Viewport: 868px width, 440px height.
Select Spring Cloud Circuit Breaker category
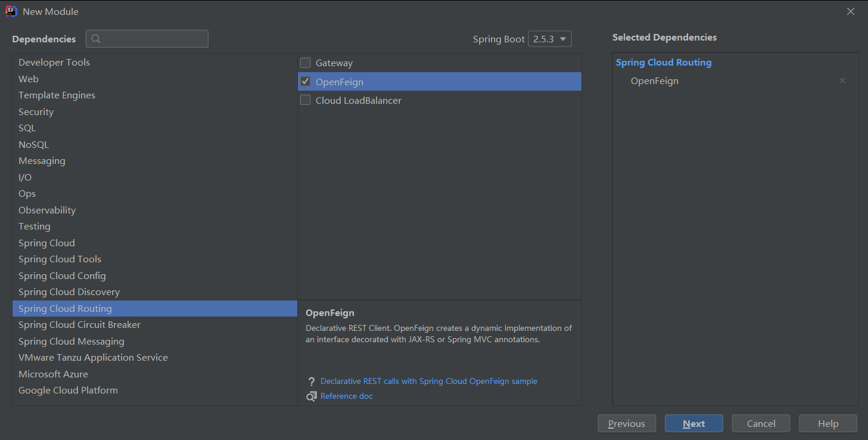click(155, 324)
